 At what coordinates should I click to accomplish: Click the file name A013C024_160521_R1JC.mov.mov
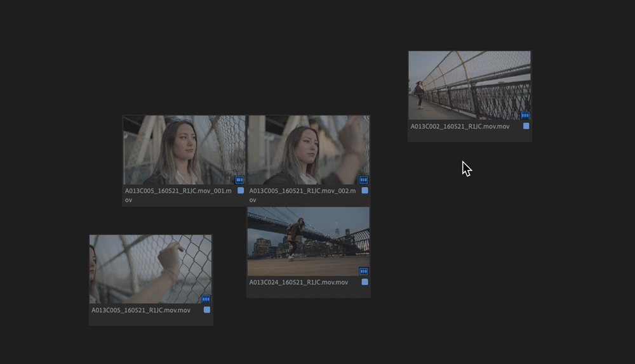298,282
